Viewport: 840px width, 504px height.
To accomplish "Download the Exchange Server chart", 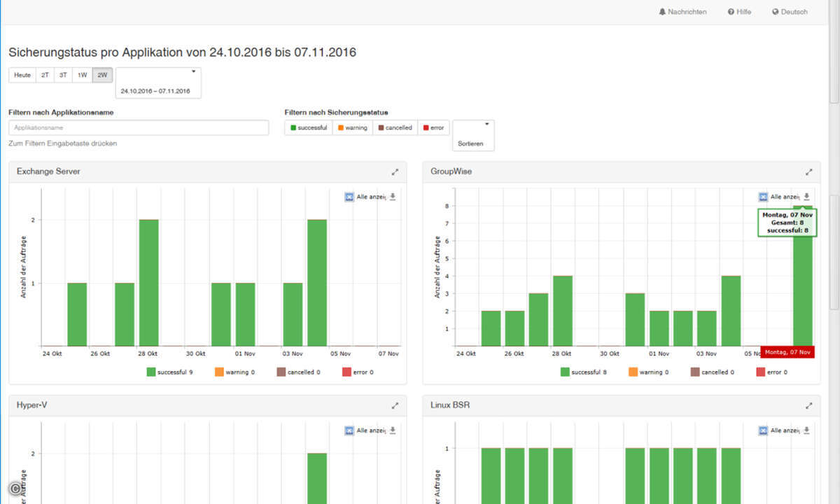I will pyautogui.click(x=393, y=197).
